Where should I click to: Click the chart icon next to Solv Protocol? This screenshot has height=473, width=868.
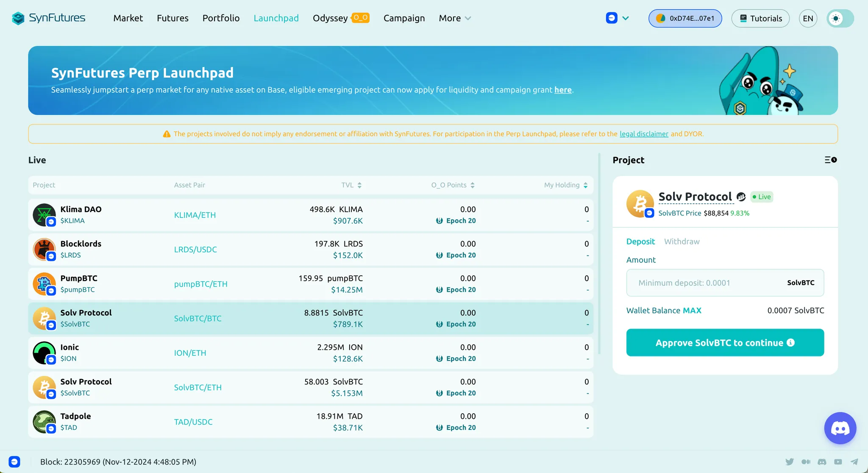[x=741, y=197]
